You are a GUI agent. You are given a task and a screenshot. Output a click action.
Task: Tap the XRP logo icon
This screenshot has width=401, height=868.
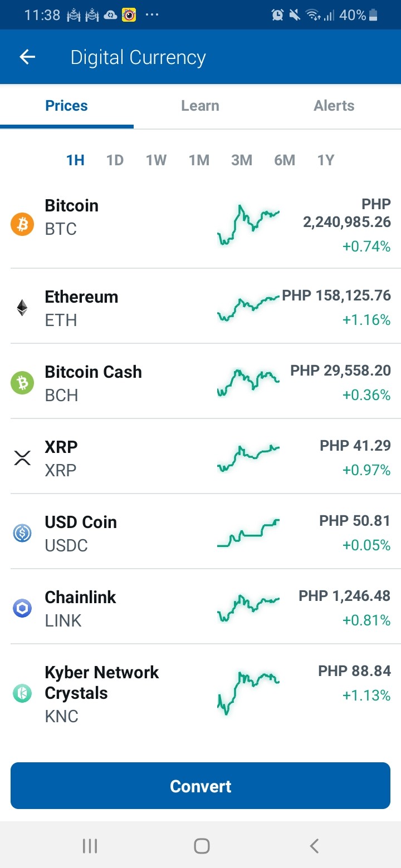(x=22, y=458)
